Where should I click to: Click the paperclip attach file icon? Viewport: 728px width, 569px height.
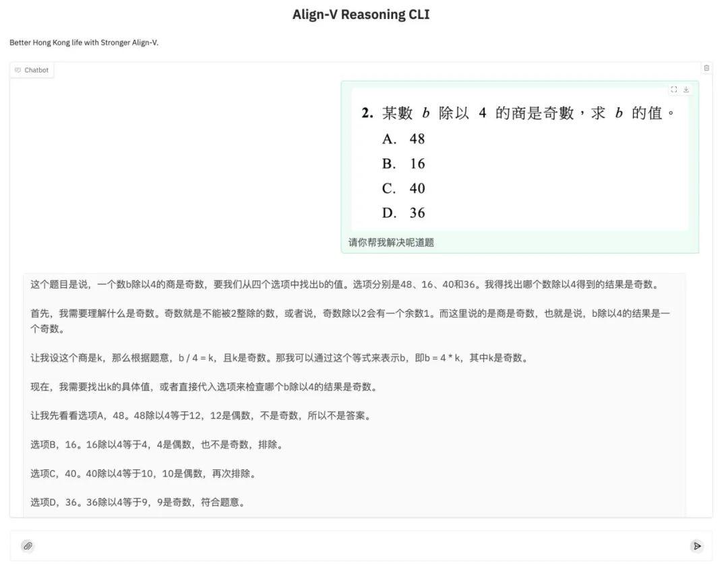click(x=28, y=546)
